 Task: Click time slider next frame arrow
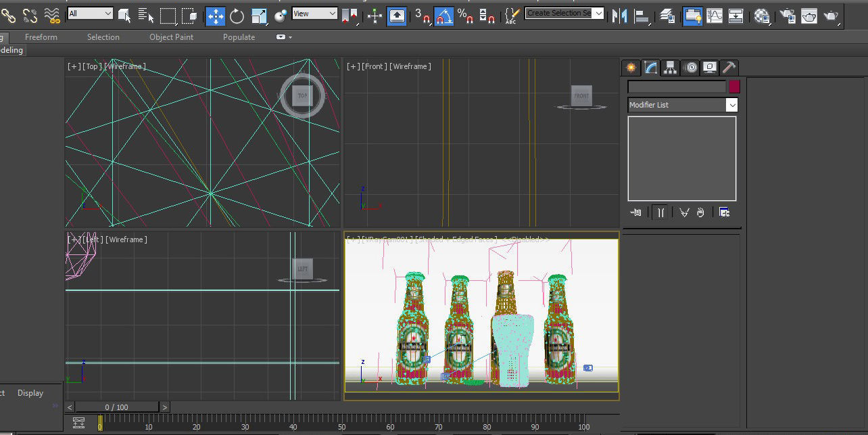(x=164, y=407)
